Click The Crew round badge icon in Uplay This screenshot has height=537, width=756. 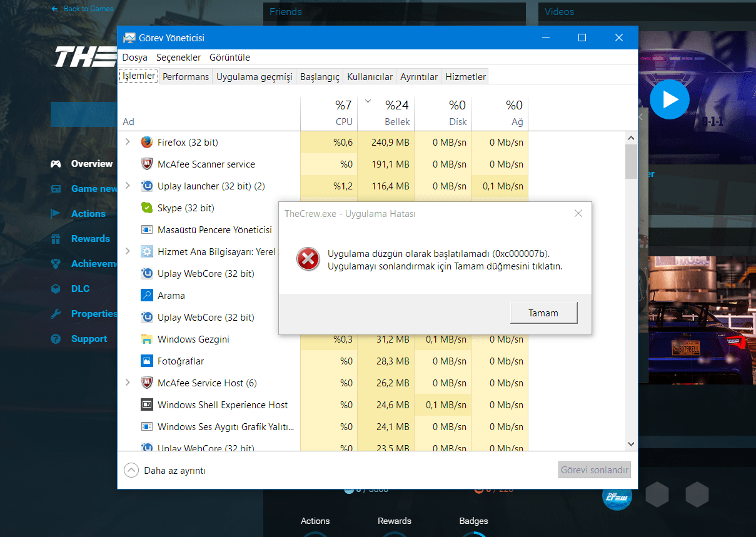tap(617, 496)
